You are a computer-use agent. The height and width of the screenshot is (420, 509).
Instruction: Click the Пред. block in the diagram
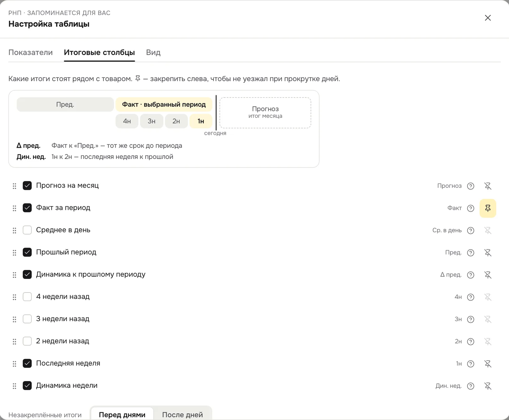(65, 104)
